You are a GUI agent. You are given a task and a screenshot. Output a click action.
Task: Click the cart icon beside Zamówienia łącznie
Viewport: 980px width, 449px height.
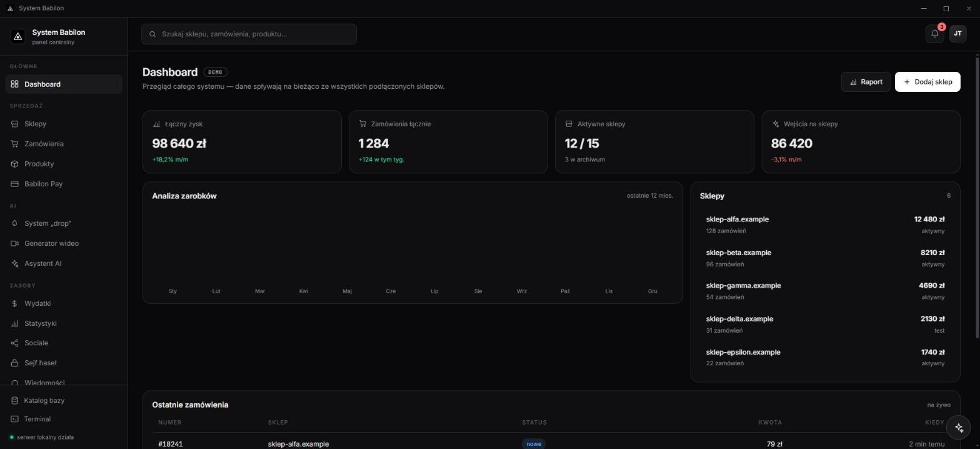(362, 124)
